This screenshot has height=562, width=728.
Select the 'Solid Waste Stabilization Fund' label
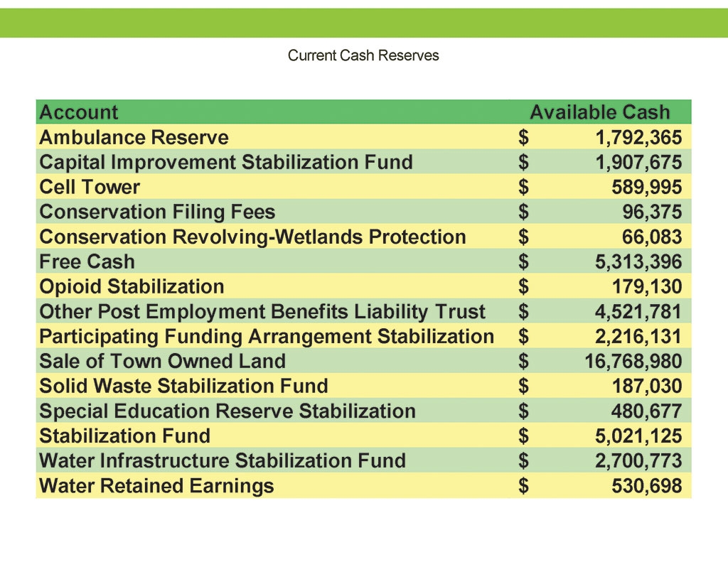pyautogui.click(x=184, y=386)
